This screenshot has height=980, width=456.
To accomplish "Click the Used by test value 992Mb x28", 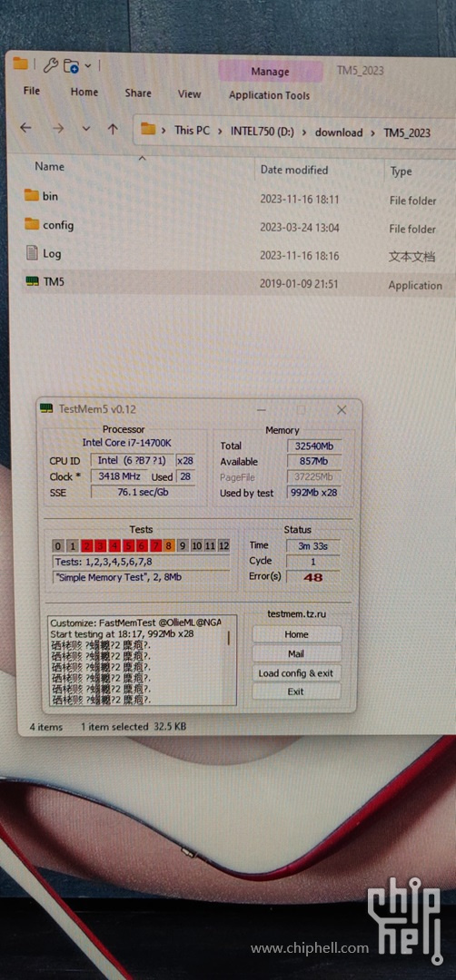I will click(x=313, y=493).
